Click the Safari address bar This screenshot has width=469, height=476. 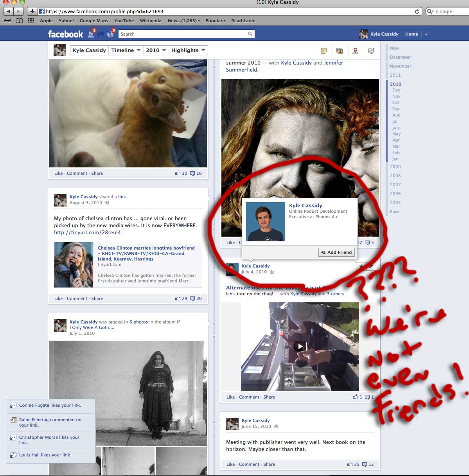tap(230, 11)
